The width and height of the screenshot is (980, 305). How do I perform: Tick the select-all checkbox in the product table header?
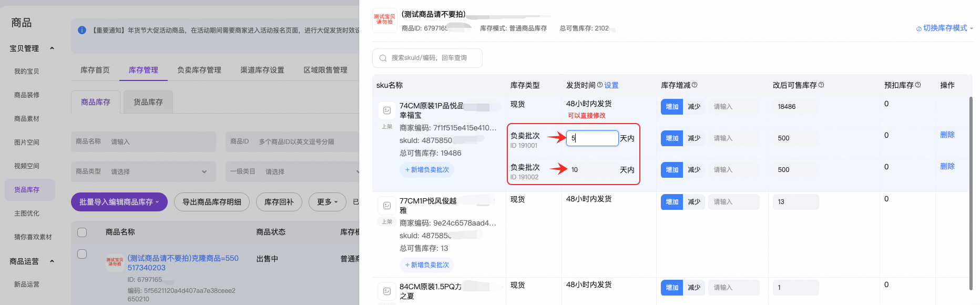(82, 232)
